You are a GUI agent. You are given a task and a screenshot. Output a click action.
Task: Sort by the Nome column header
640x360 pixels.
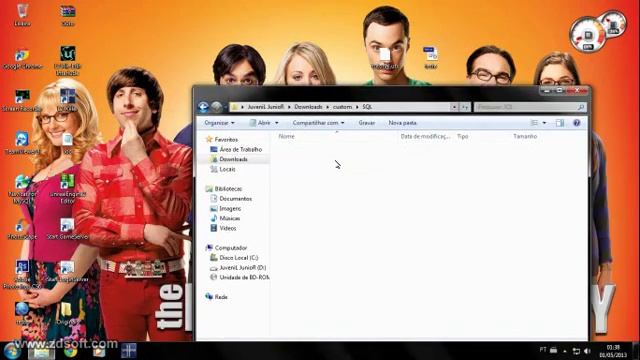pyautogui.click(x=286, y=136)
